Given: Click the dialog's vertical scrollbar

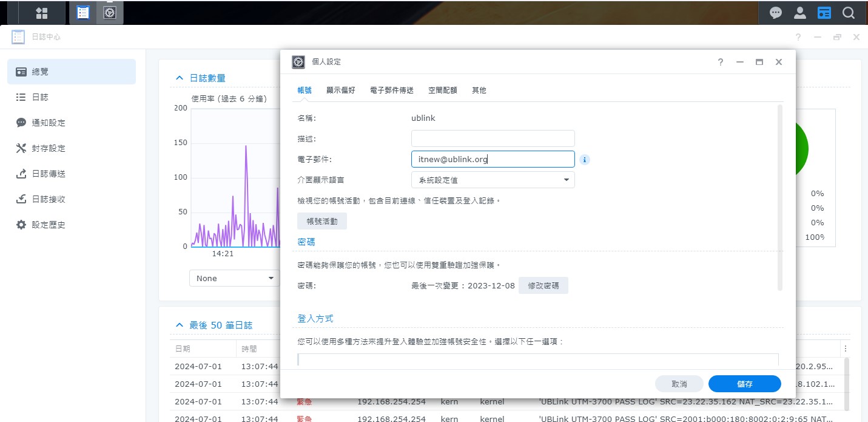Looking at the screenshot, I should coord(780,197).
